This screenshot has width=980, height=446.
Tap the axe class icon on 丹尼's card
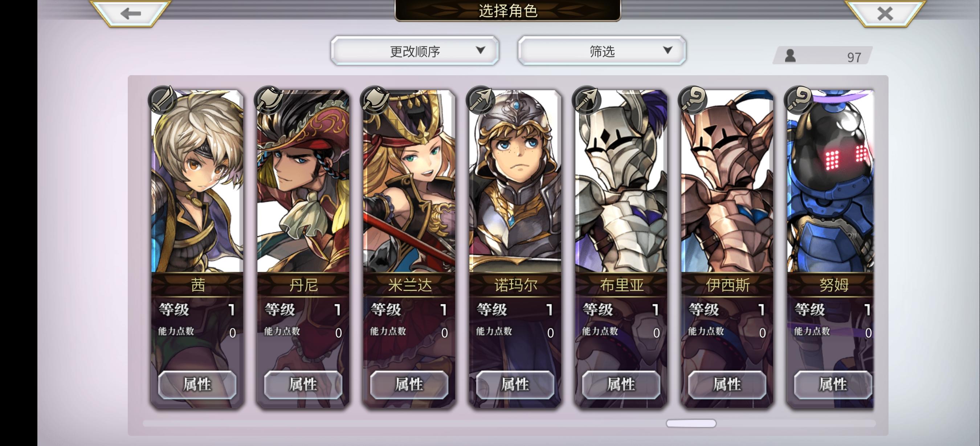coord(269,100)
